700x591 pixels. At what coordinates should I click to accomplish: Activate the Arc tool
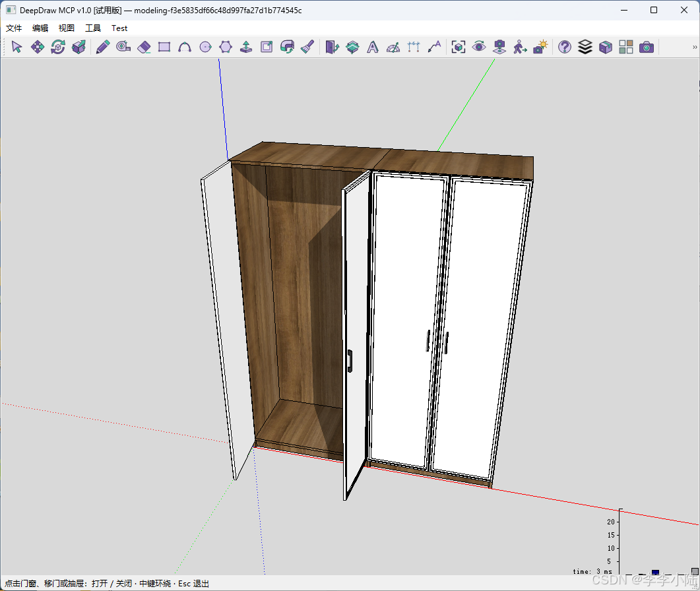(x=185, y=47)
